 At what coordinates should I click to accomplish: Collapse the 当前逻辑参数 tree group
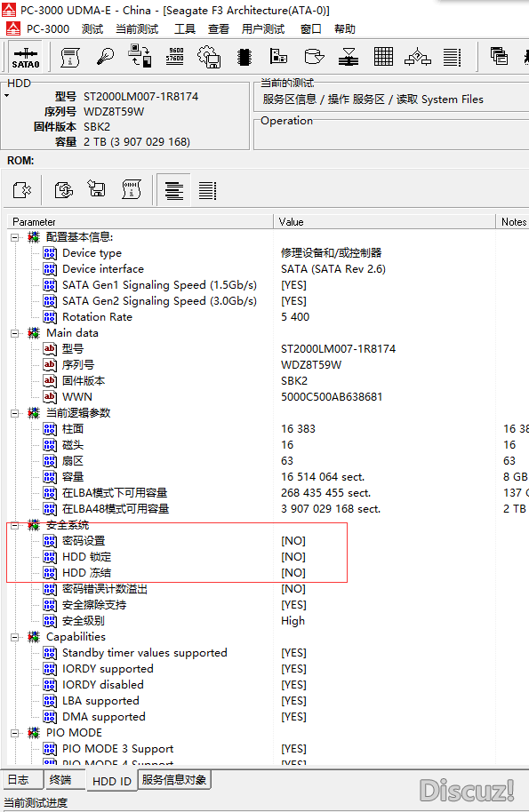point(15,413)
